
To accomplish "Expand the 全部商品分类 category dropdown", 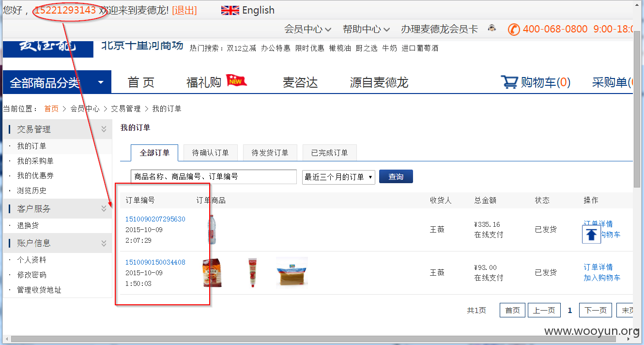I will point(57,82).
